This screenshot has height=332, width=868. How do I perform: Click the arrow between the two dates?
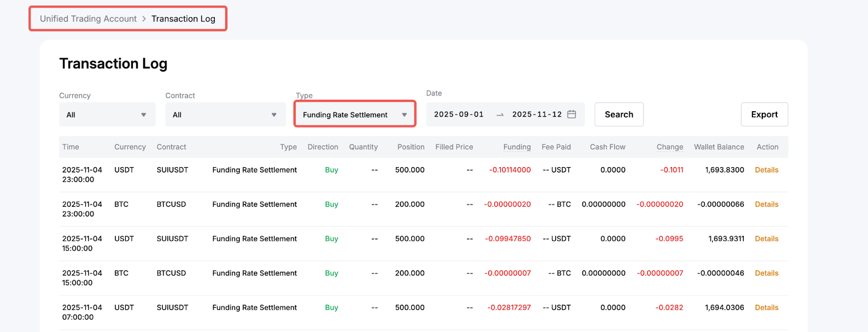[500, 114]
